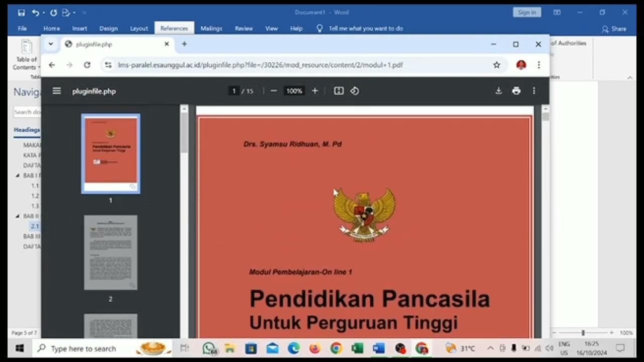Viewport: 644px width, 362px height.
Task: Select page 2 thumbnail in PDF sidebar
Action: (x=111, y=252)
